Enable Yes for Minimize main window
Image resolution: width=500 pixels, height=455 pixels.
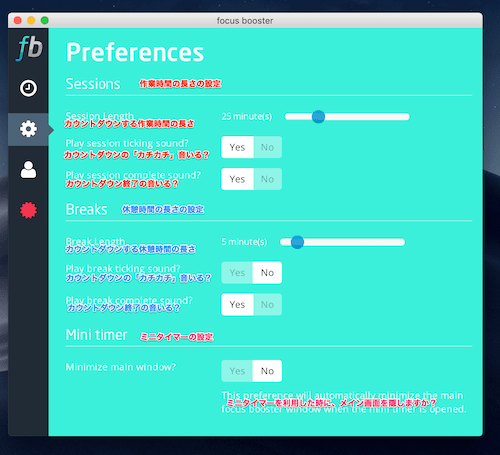pyautogui.click(x=237, y=371)
